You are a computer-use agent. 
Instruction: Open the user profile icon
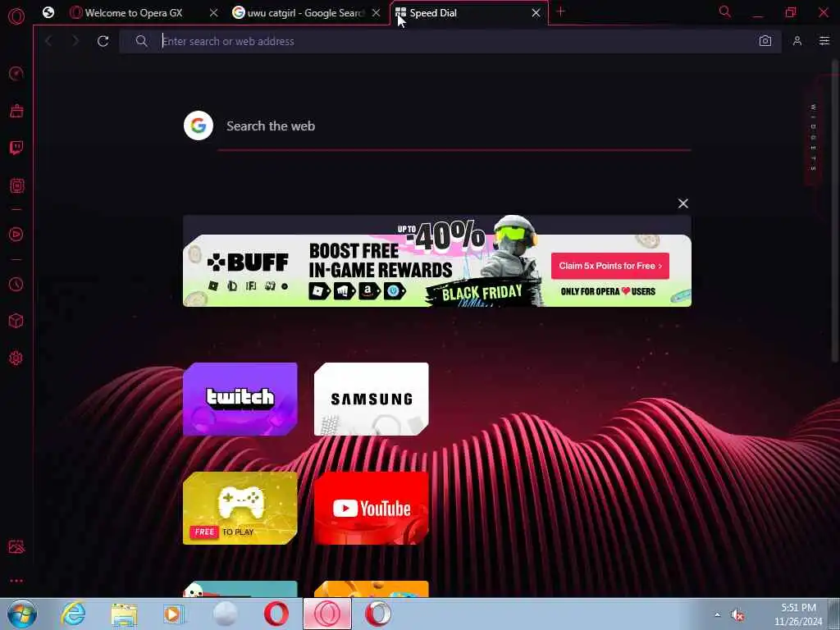pos(797,41)
